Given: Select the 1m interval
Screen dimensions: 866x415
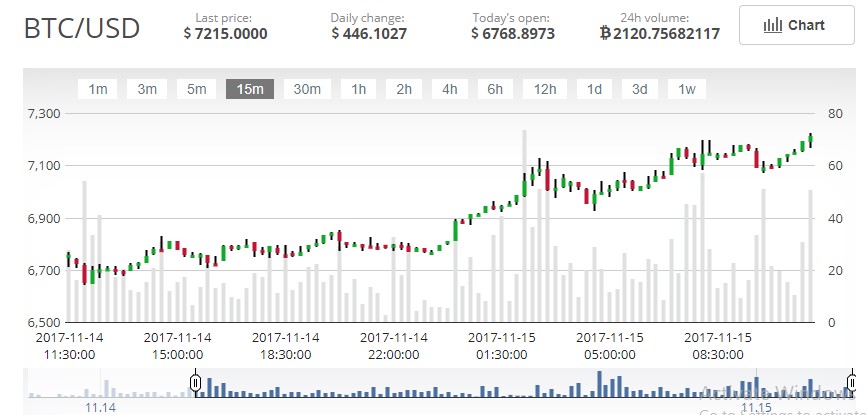Looking at the screenshot, I should (x=98, y=89).
